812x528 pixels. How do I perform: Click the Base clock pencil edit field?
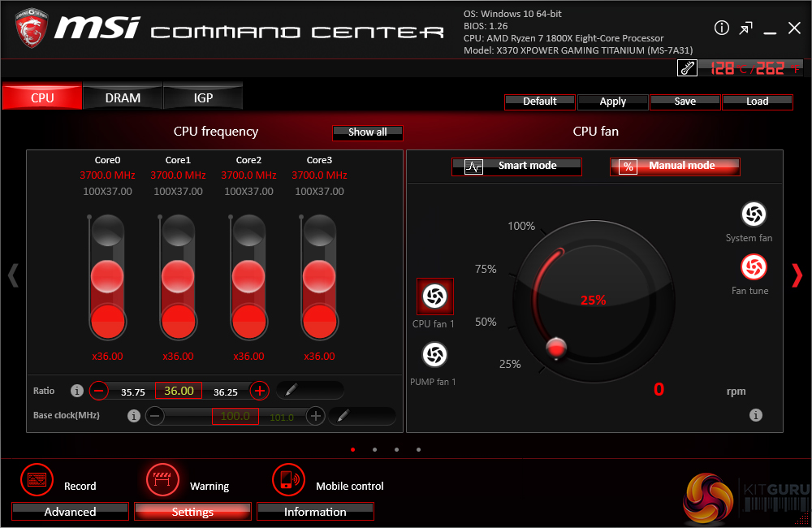[x=362, y=416]
